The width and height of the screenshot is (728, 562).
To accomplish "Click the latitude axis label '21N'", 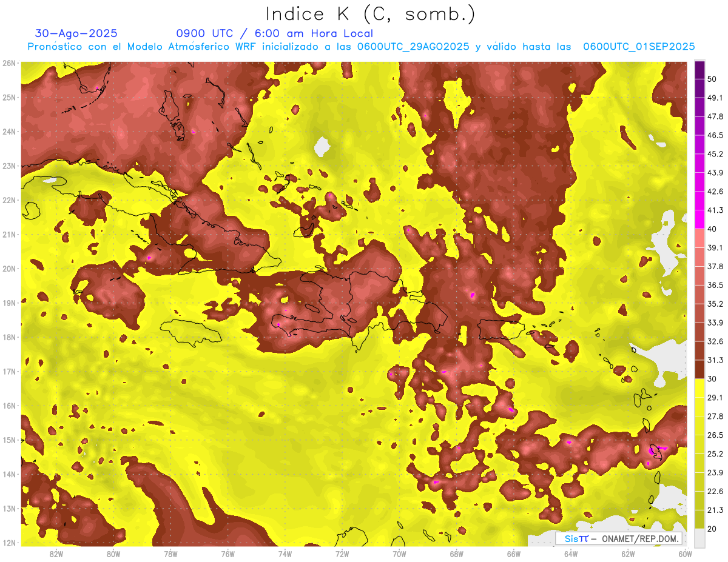I will coord(9,234).
